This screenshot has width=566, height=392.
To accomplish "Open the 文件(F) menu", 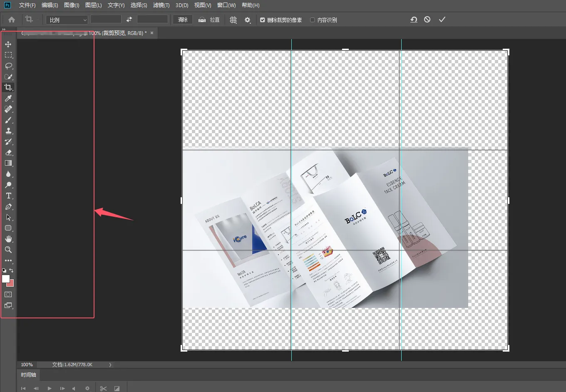I will [x=27, y=5].
